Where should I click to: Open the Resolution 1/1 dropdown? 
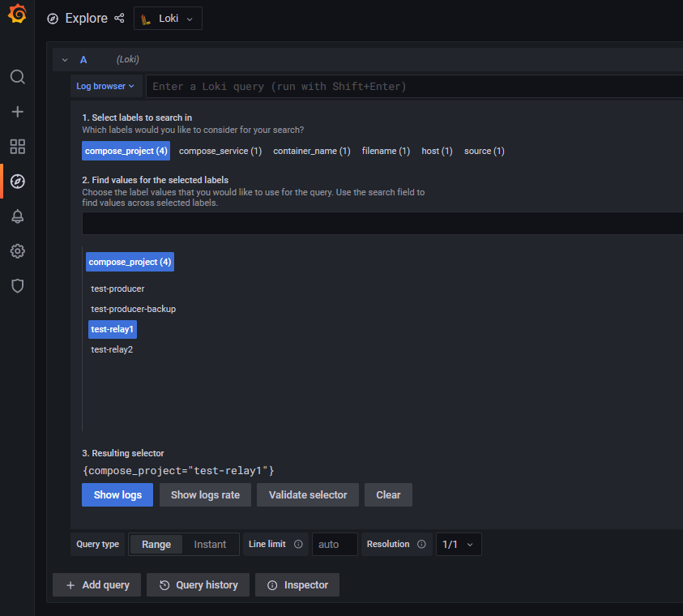pos(459,544)
